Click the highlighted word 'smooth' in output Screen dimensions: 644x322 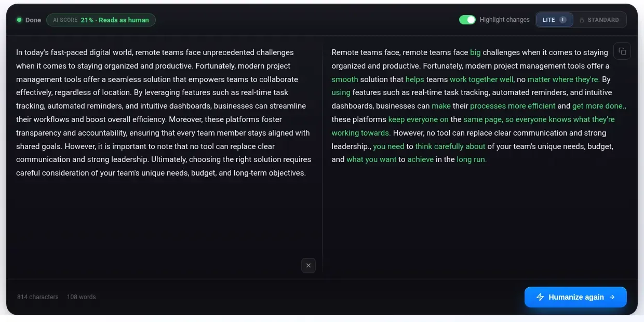coord(345,79)
